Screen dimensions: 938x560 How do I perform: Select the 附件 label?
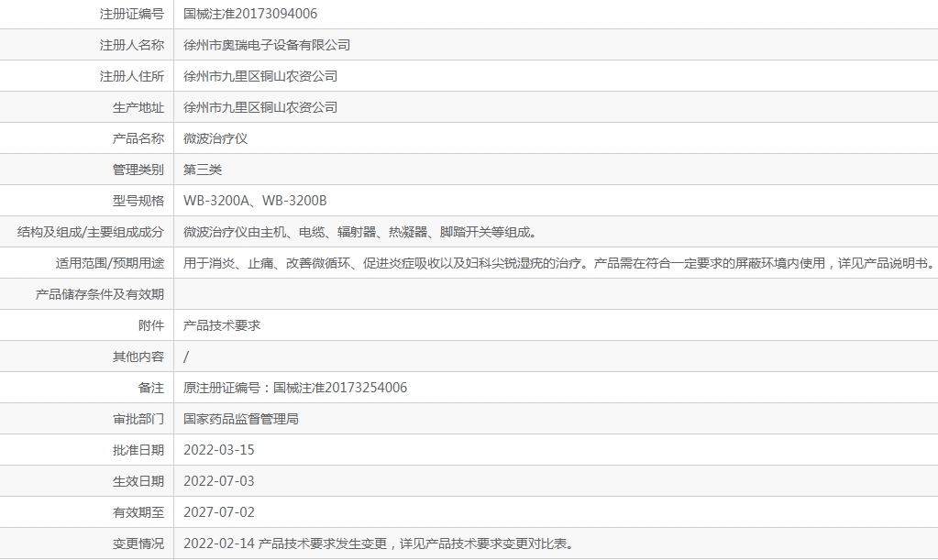pyautogui.click(x=150, y=325)
